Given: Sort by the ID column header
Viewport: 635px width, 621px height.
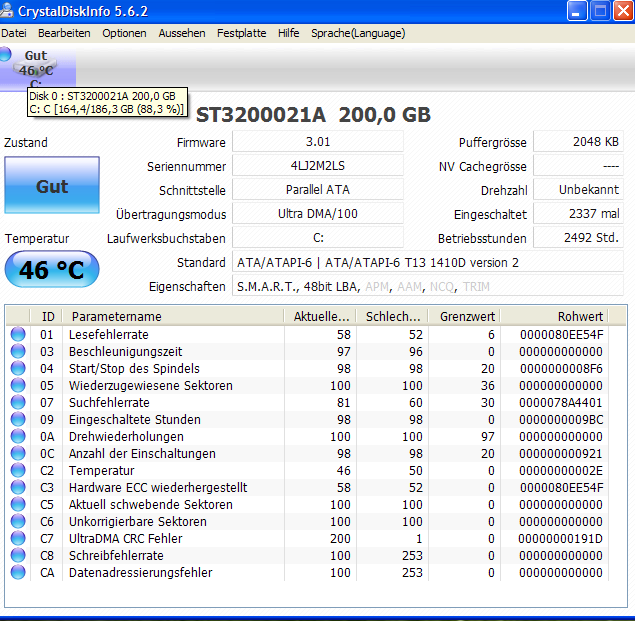Looking at the screenshot, I should tap(46, 316).
